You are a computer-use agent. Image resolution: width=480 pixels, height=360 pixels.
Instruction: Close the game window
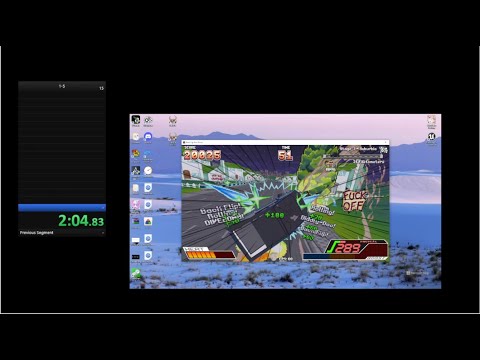386,142
